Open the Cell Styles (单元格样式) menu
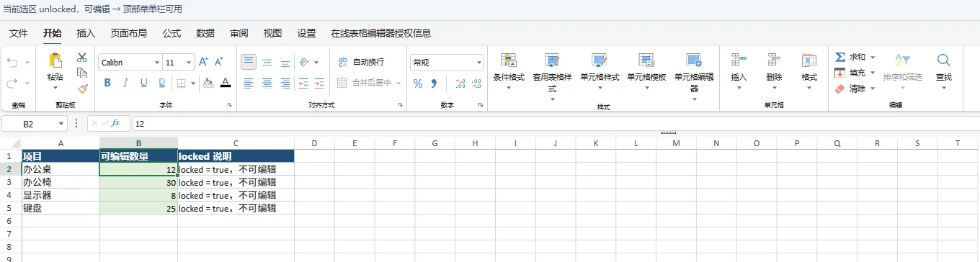Image resolution: width=980 pixels, height=262 pixels. (600, 71)
